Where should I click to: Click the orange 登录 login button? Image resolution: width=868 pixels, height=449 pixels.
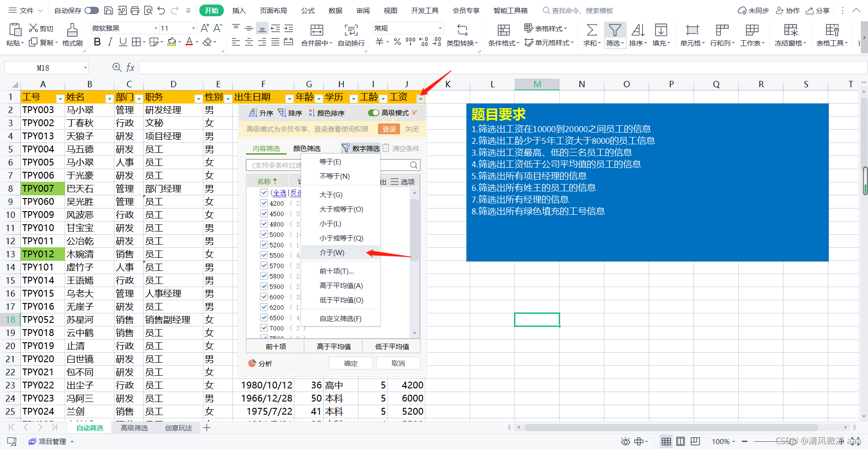(389, 129)
